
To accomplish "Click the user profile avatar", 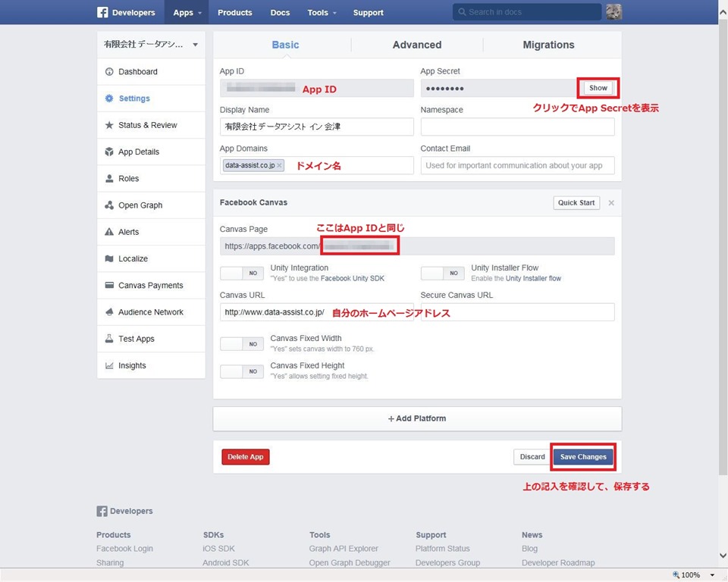I will (613, 12).
